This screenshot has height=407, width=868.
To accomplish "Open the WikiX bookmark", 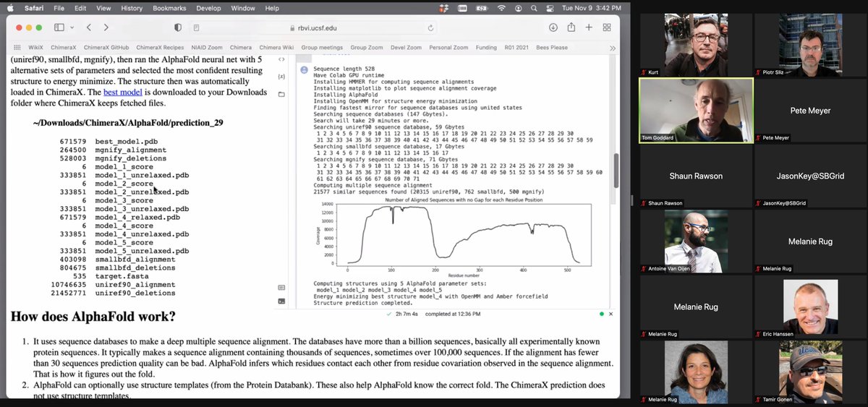I will pos(35,48).
